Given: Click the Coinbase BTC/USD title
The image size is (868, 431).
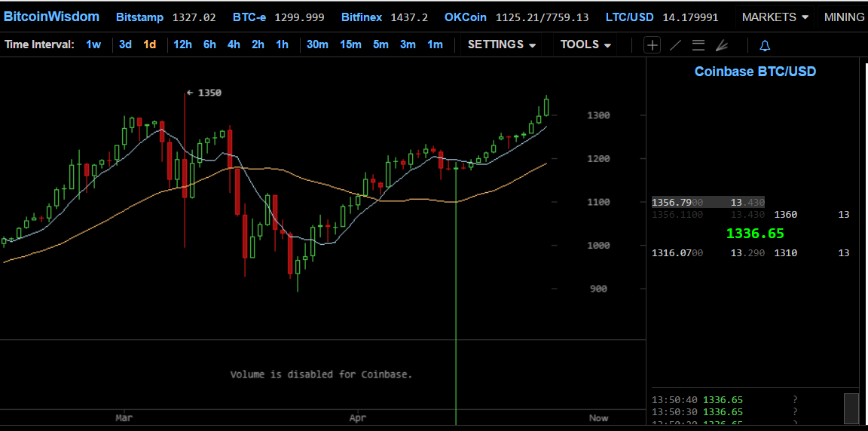Looking at the screenshot, I should (x=755, y=72).
